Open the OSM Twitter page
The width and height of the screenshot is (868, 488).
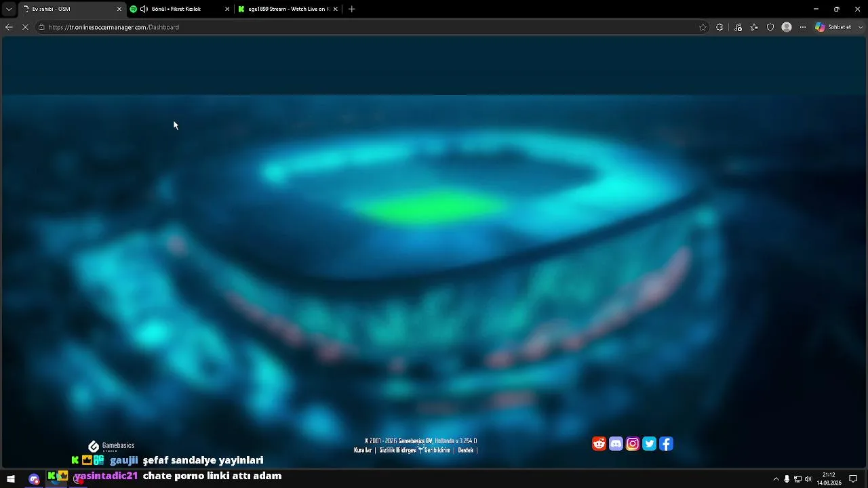650,444
